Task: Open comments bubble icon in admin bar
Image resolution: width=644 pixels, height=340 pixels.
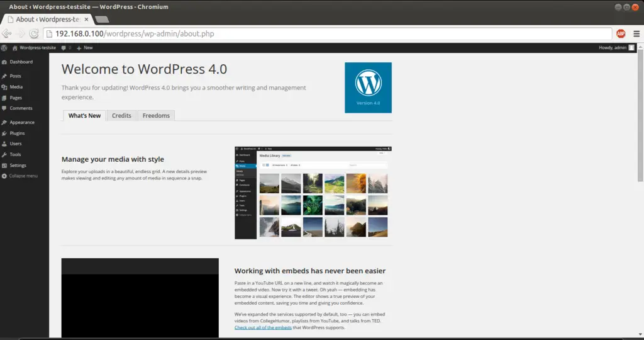Action: (x=64, y=48)
